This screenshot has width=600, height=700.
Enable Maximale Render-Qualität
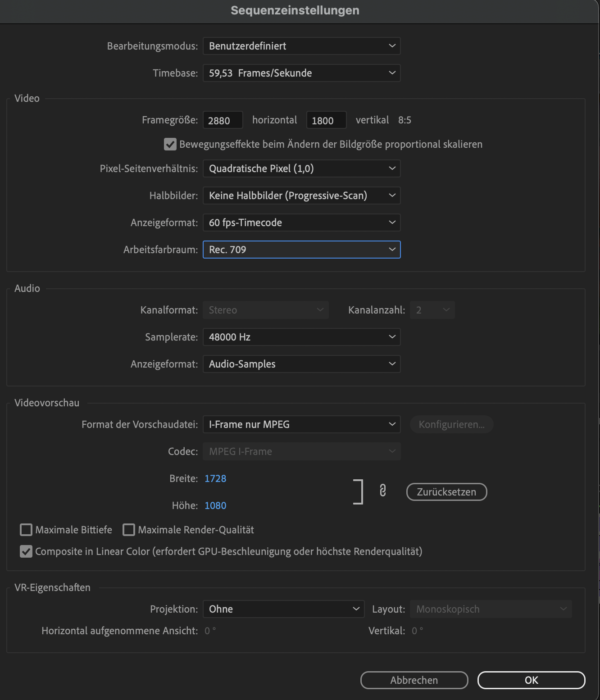pyautogui.click(x=129, y=530)
